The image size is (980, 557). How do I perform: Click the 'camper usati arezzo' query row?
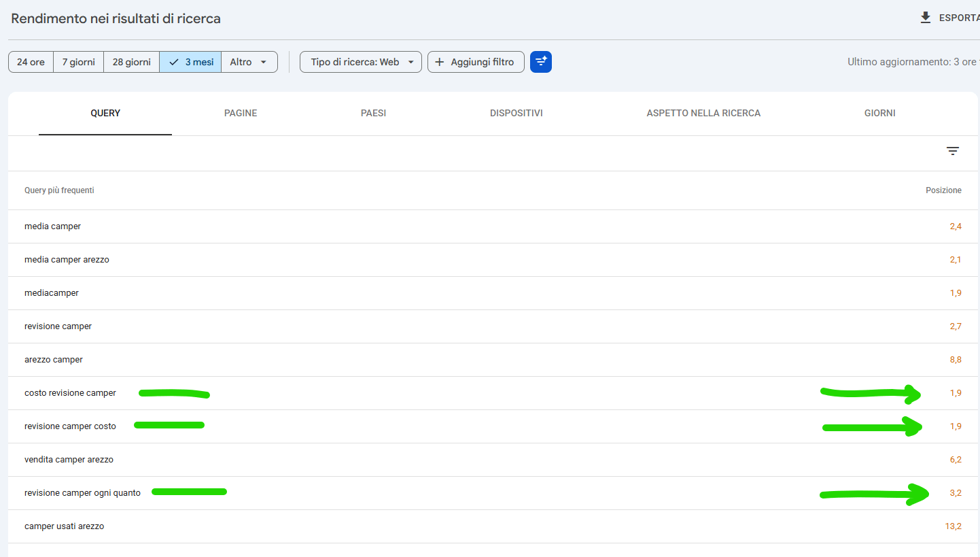[493, 526]
